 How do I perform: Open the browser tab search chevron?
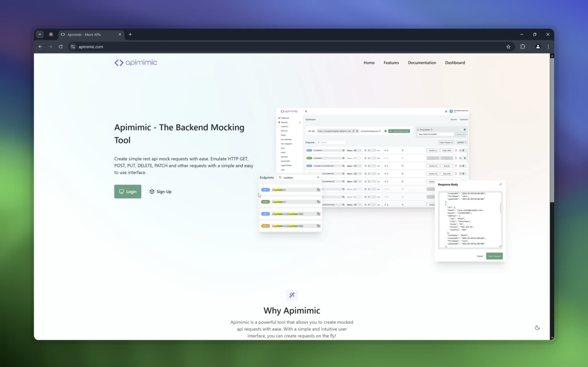(40, 34)
